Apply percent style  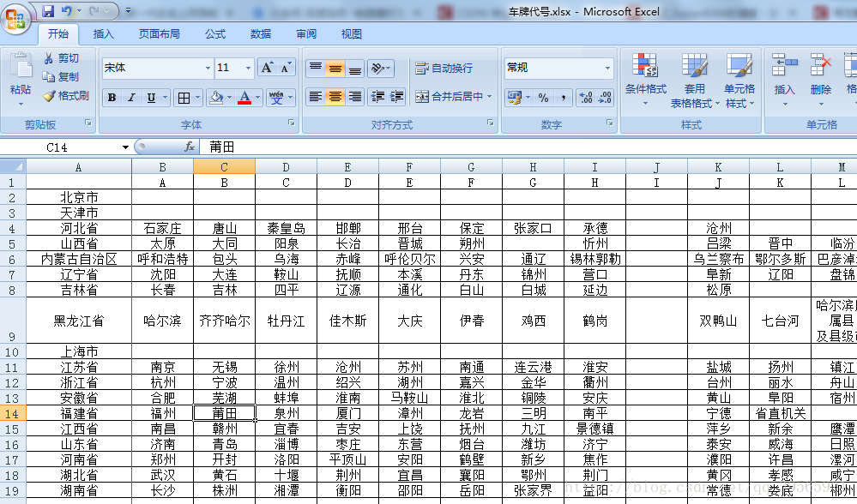(543, 98)
